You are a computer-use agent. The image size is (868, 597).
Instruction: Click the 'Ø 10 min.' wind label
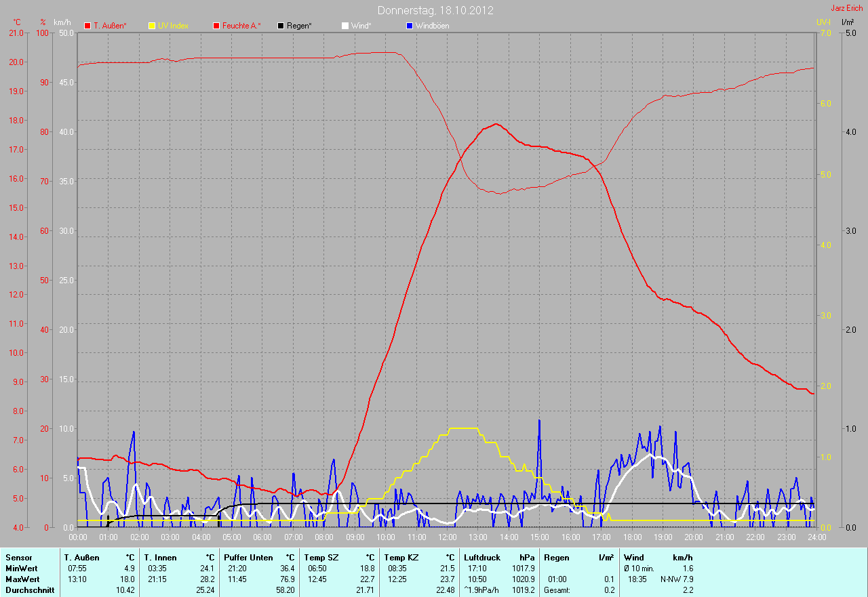click(639, 569)
